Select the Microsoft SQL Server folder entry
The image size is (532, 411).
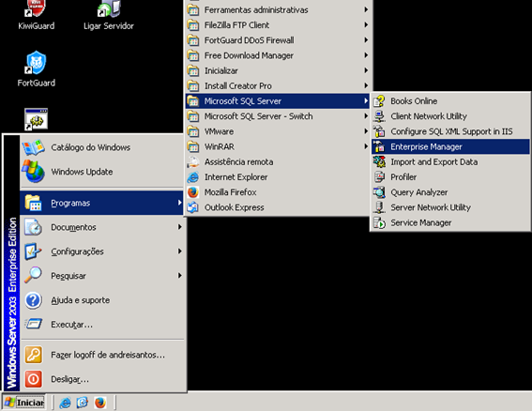(x=277, y=101)
